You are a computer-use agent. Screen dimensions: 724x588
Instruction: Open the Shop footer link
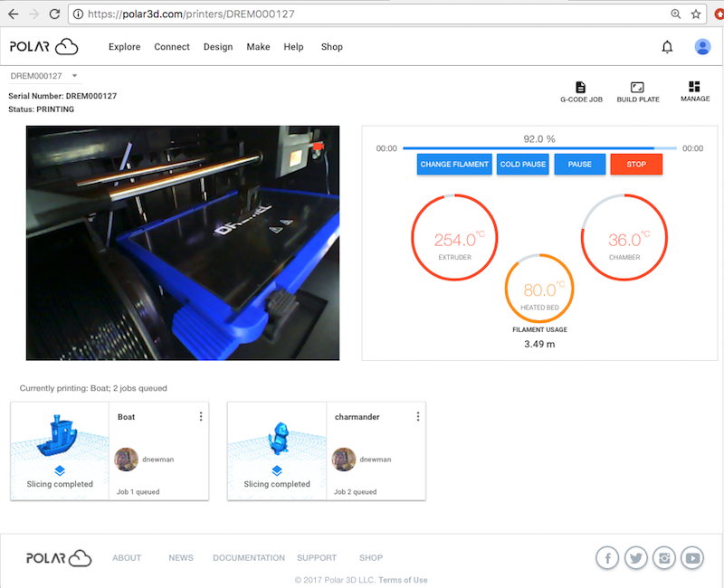point(371,558)
